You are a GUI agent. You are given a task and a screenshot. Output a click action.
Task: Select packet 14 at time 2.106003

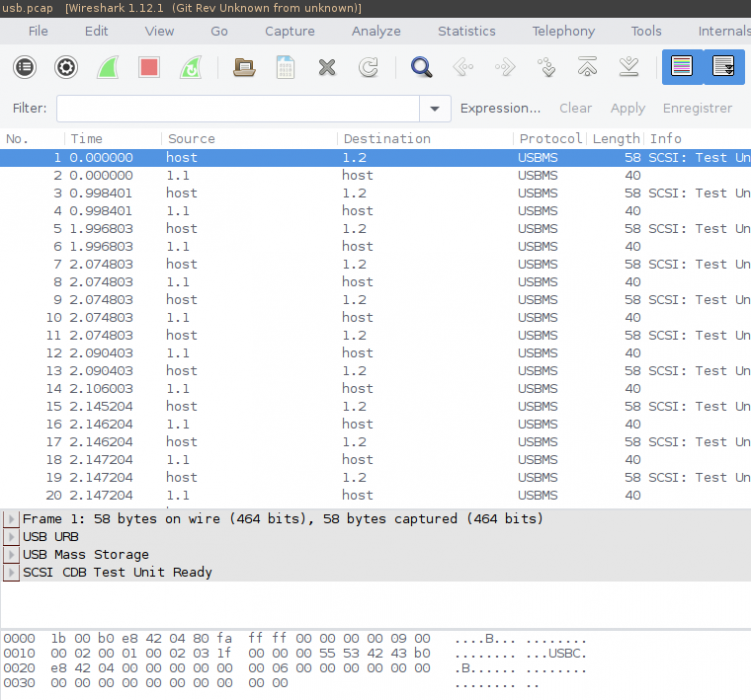(376, 389)
